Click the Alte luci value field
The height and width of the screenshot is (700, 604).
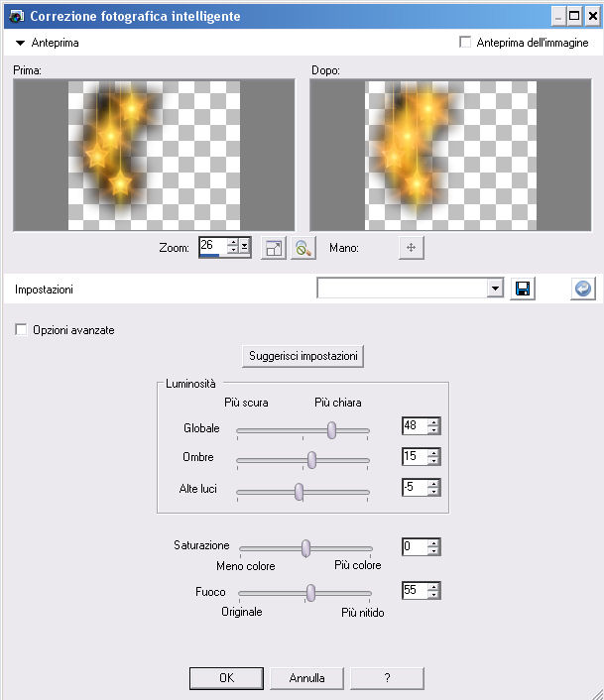tap(415, 488)
